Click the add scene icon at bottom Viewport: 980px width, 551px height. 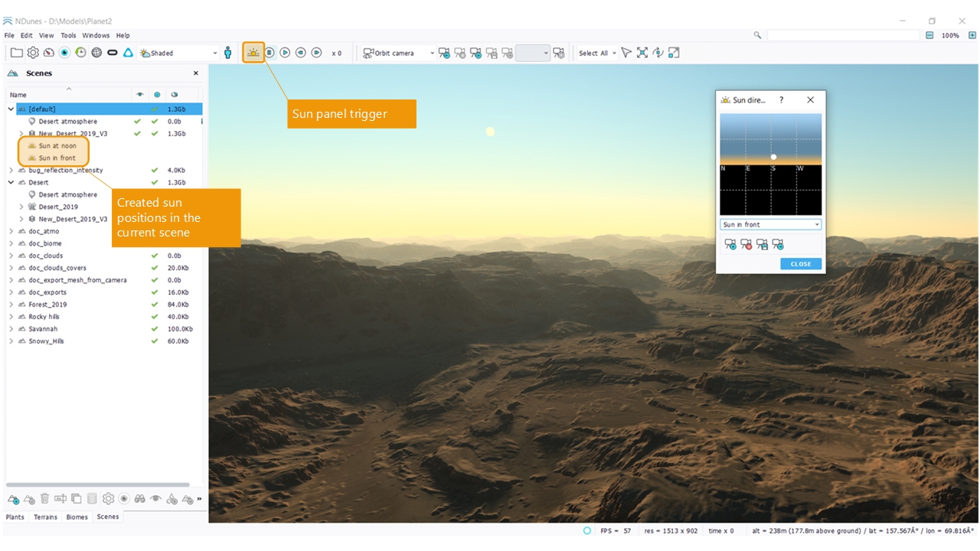click(x=13, y=499)
